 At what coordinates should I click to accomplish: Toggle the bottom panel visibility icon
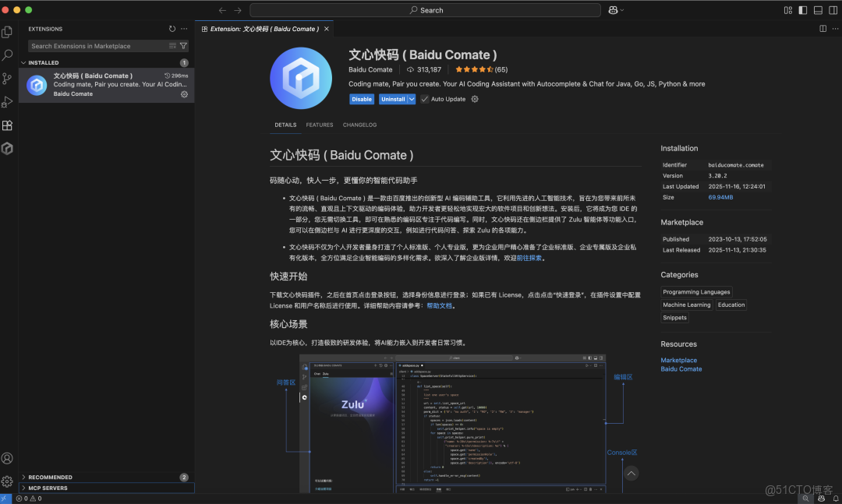click(x=818, y=10)
